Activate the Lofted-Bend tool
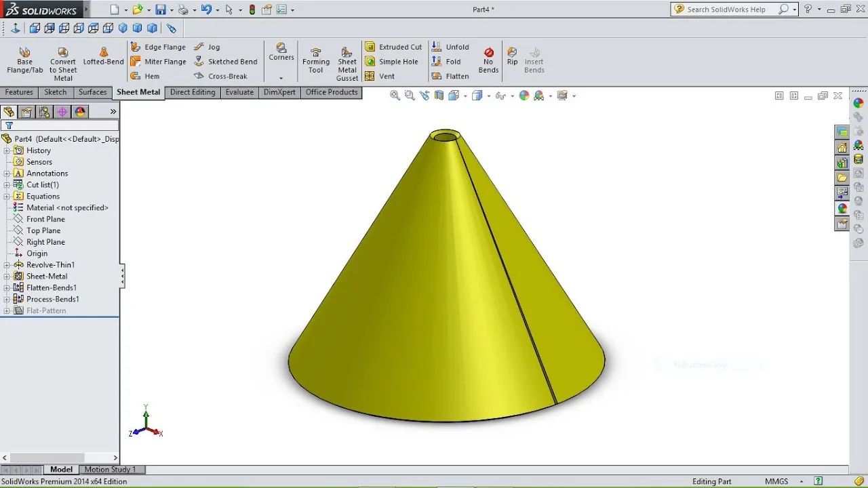Image resolution: width=868 pixels, height=488 pixels. tap(104, 56)
